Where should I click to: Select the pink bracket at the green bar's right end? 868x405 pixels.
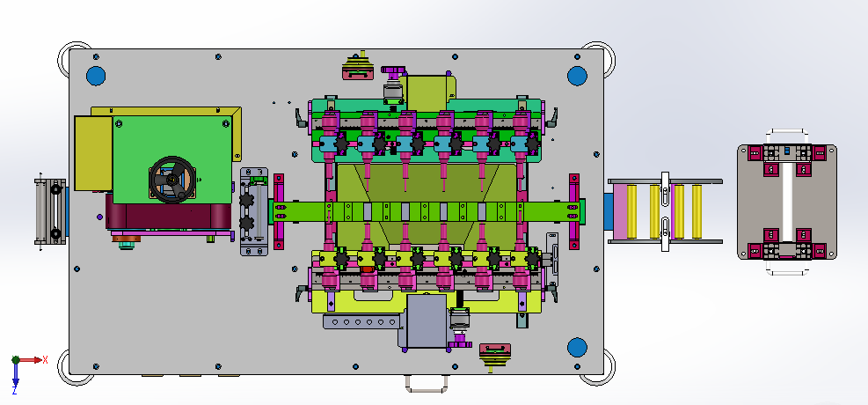[574, 211]
